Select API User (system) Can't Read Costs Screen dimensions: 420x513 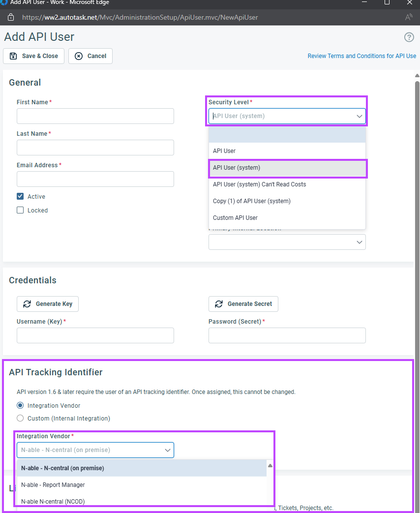click(259, 184)
